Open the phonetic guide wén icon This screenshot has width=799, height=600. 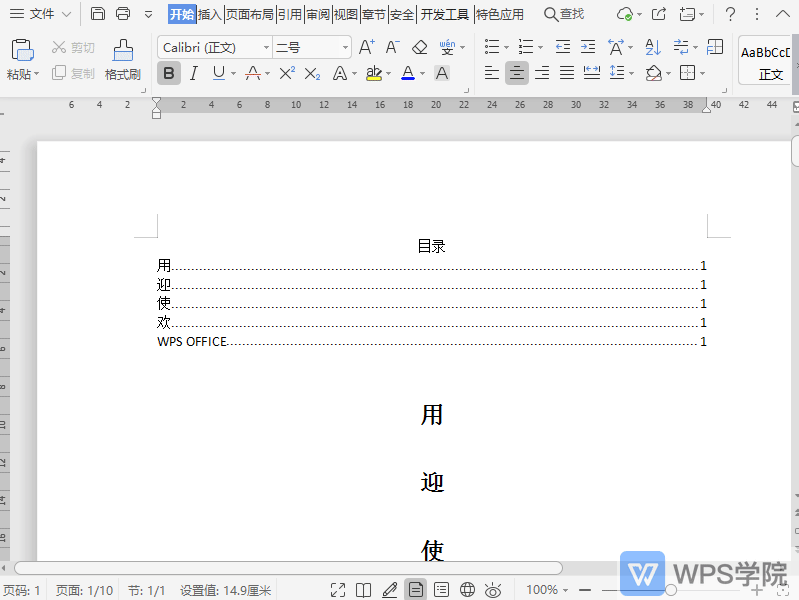click(447, 47)
